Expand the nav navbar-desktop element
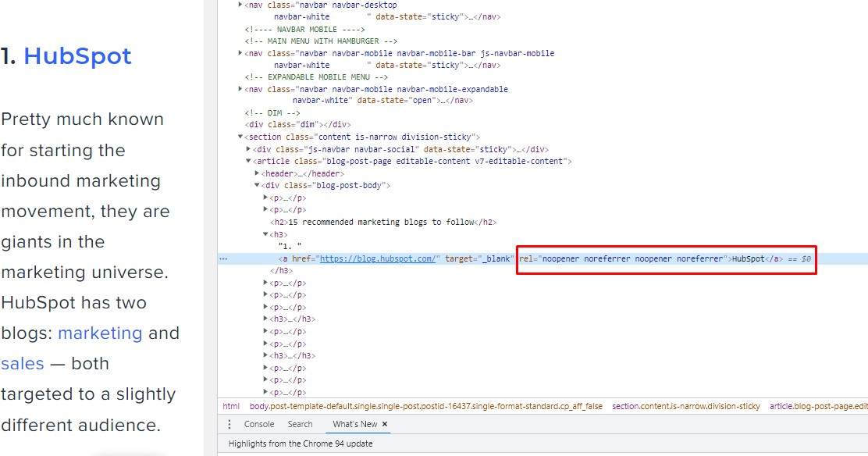 240,5
